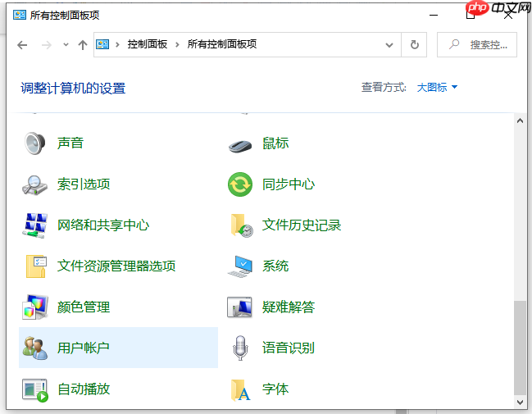The width and height of the screenshot is (532, 414).
Task: Open the 索引选项 magnifier icon
Action: [x=34, y=185]
